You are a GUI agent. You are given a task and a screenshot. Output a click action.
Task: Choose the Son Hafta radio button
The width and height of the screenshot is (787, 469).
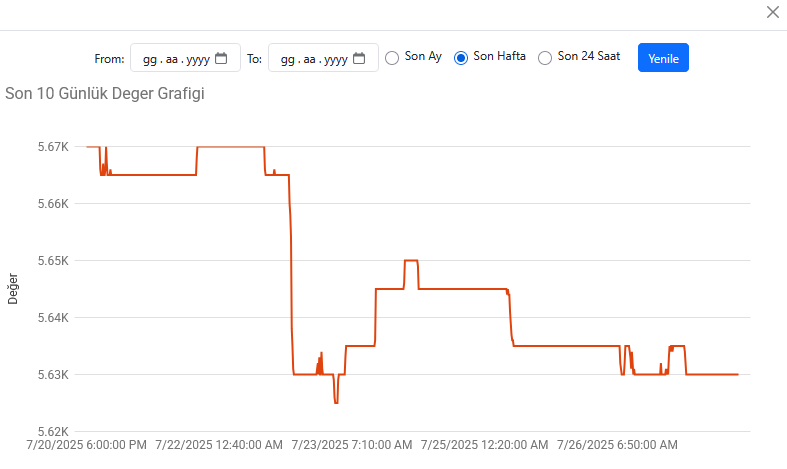click(461, 57)
